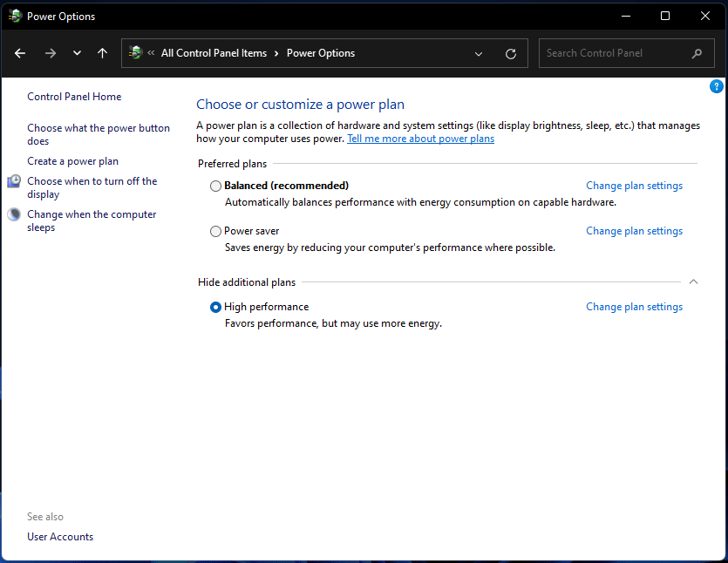
Task: Click the Power Options address bar icon
Action: tap(135, 53)
